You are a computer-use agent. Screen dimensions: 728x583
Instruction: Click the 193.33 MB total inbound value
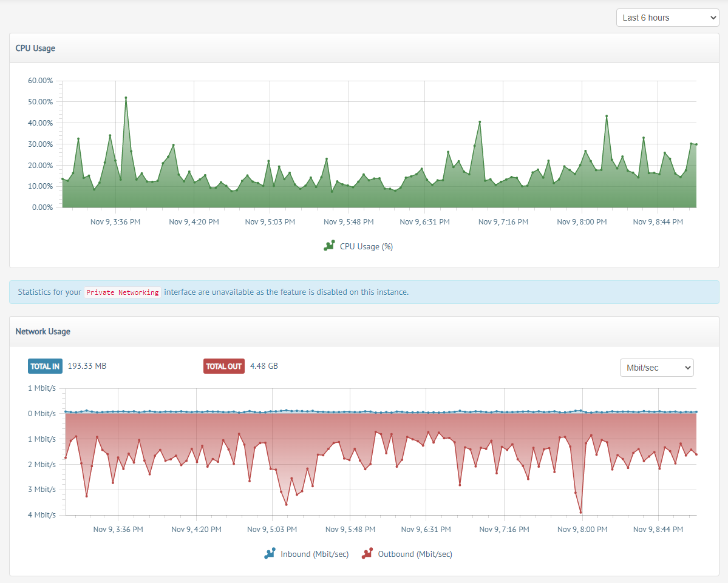pyautogui.click(x=87, y=366)
